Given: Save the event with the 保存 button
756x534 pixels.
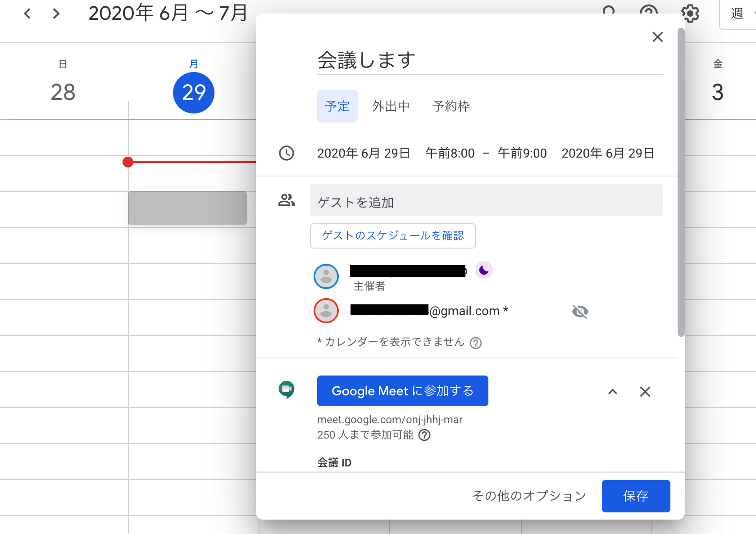Looking at the screenshot, I should pyautogui.click(x=635, y=496).
